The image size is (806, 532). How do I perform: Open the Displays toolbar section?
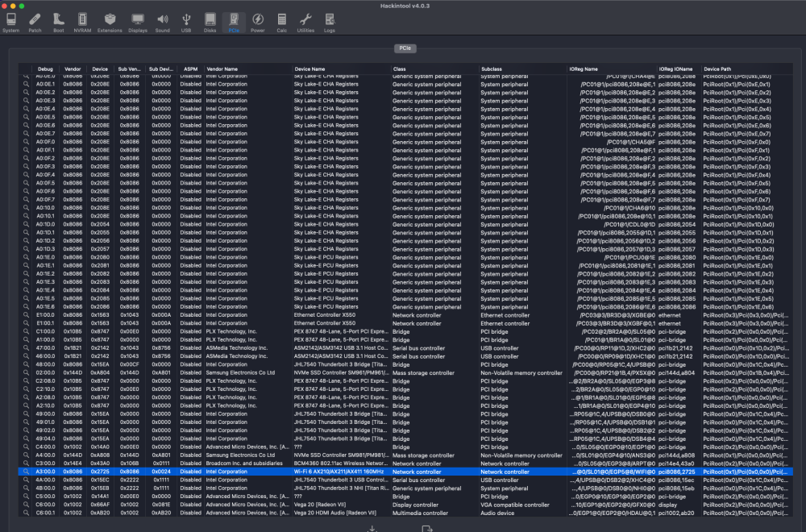coord(138,23)
